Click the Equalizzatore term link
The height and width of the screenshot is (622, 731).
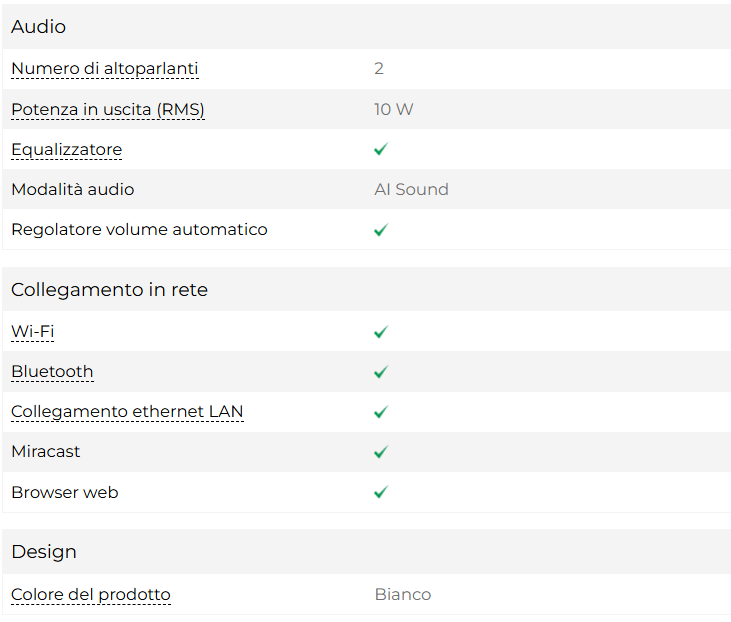tap(66, 150)
